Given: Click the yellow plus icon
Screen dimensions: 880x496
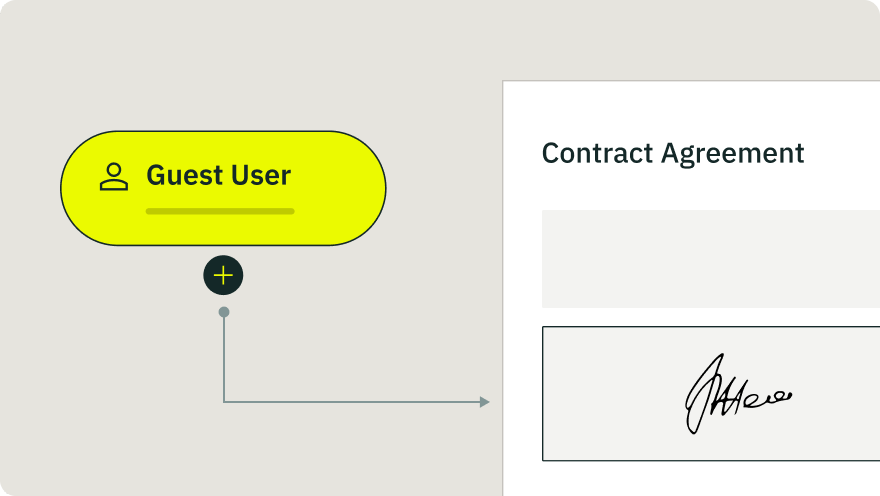Looking at the screenshot, I should click(x=223, y=275).
